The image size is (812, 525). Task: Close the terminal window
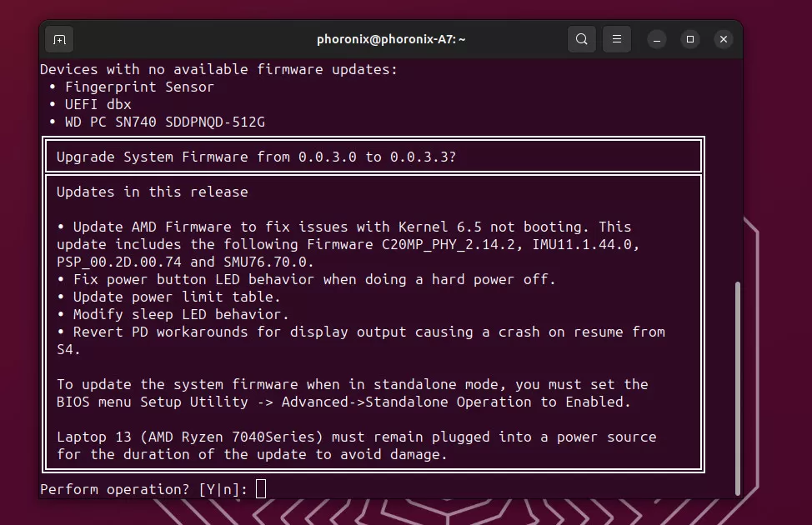click(724, 39)
